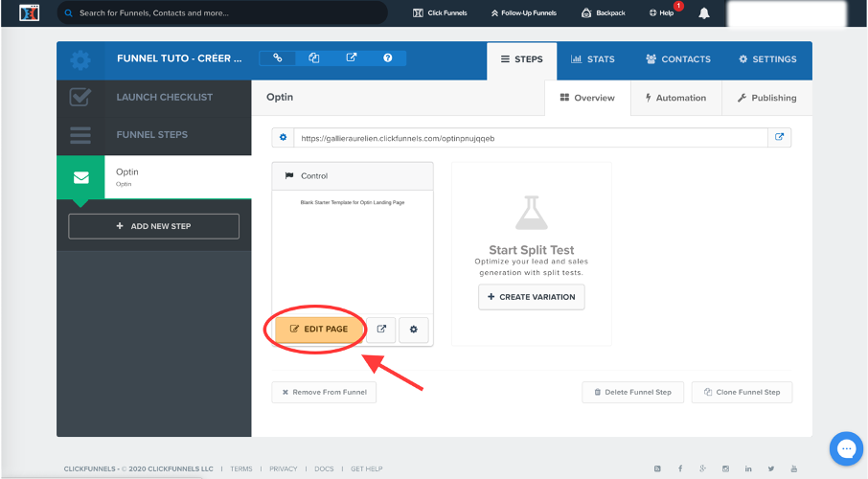Click the ClickFunnels logo icon
868x479 pixels.
tap(29, 12)
